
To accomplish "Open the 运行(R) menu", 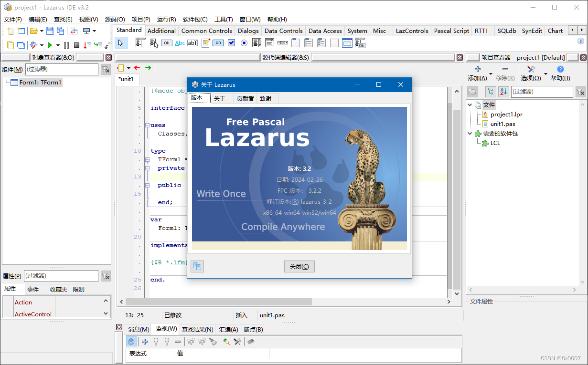I will tap(166, 19).
